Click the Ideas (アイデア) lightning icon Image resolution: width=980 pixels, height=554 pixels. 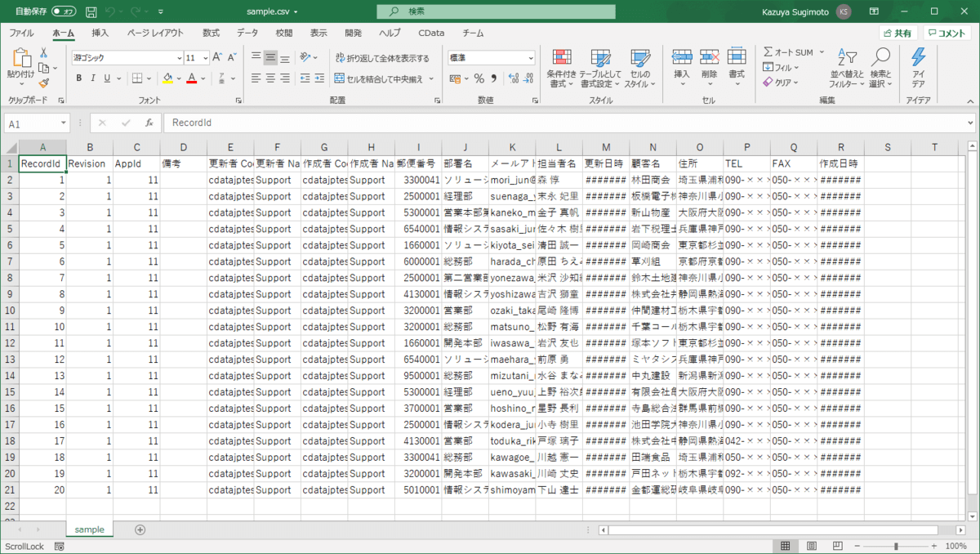918,69
